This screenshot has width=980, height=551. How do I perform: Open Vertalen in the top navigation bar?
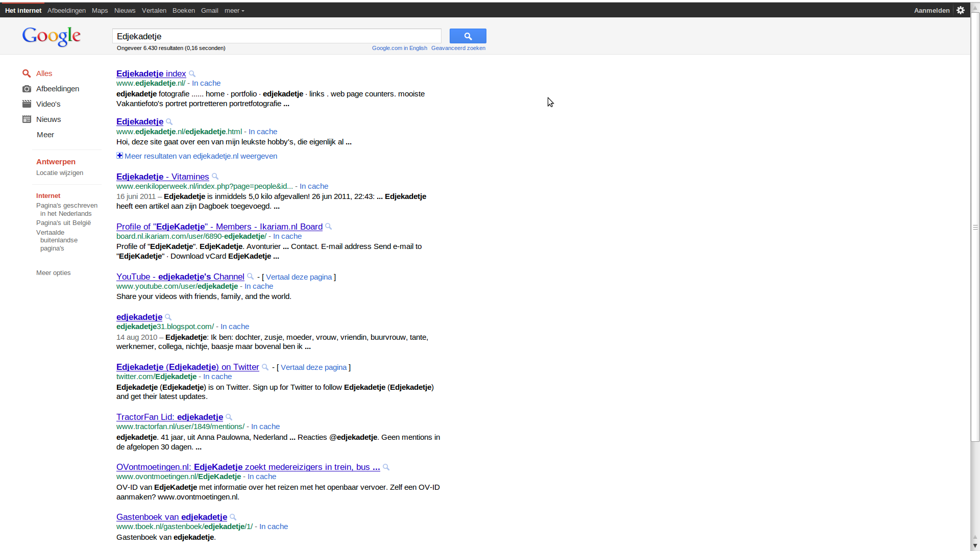(x=154, y=11)
